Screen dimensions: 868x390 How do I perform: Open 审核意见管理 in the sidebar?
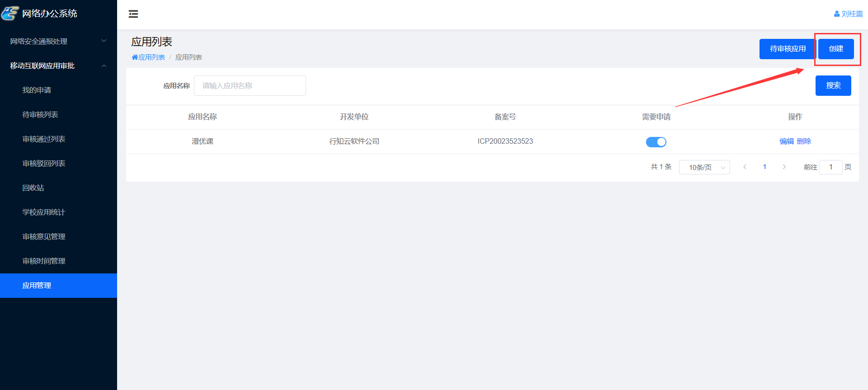pos(58,236)
